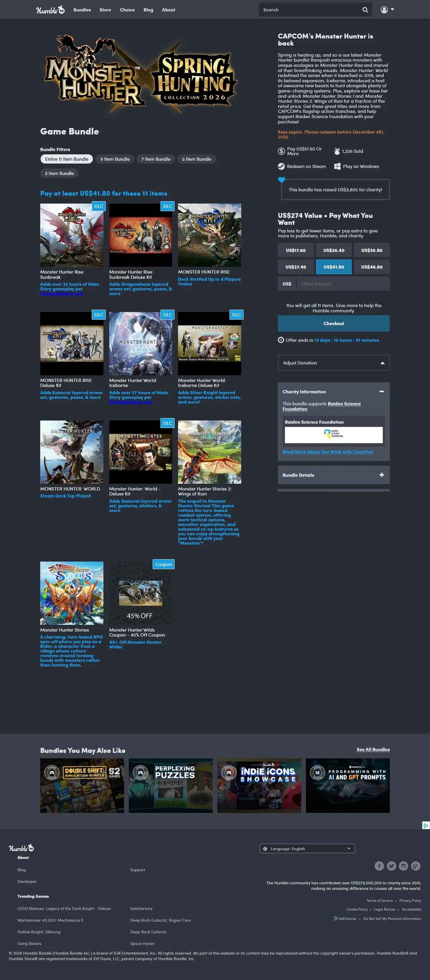
Task: Select the 9 Item Bundle filter
Action: 115,159
